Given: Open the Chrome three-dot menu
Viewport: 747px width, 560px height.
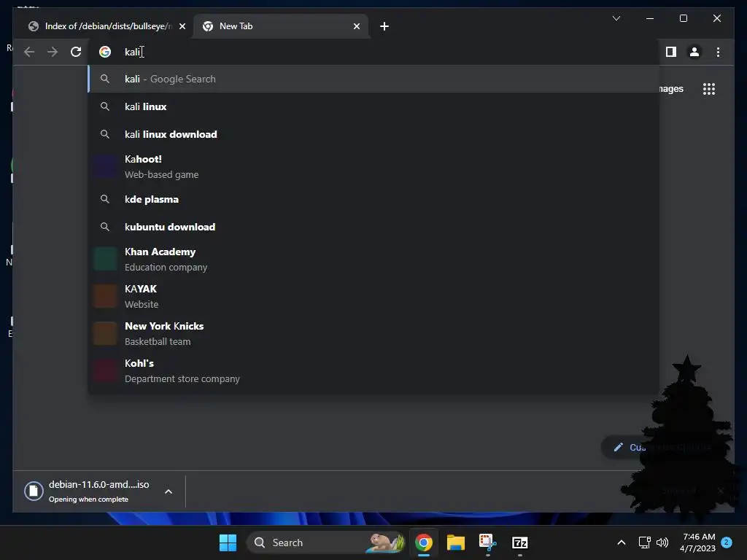Looking at the screenshot, I should pos(718,52).
